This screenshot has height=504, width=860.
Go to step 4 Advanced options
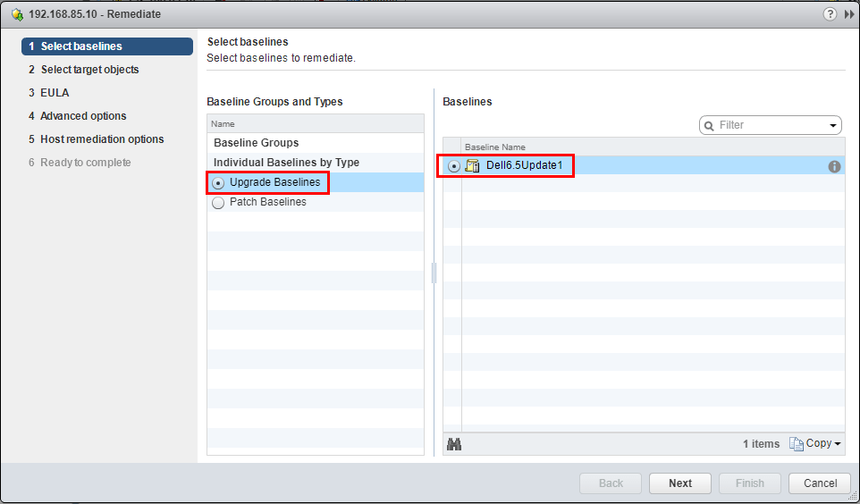78,115
